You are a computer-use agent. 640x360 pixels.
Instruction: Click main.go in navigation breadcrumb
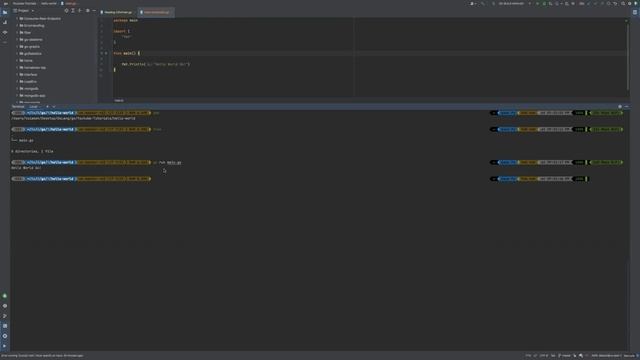[x=69, y=3]
